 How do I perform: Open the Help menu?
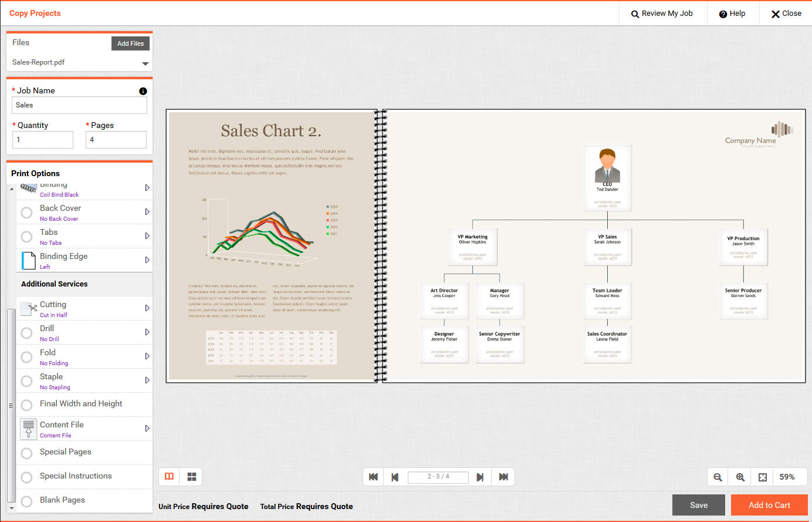(732, 14)
